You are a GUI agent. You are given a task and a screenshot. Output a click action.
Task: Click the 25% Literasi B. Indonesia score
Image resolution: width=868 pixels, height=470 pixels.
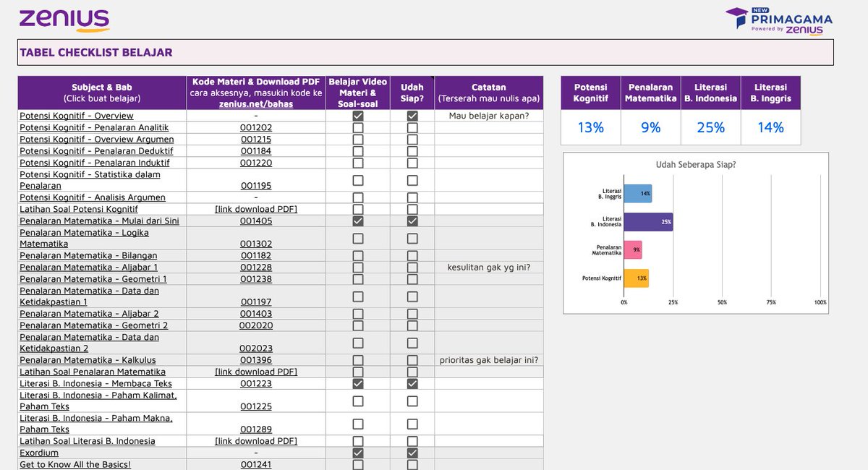click(x=711, y=127)
